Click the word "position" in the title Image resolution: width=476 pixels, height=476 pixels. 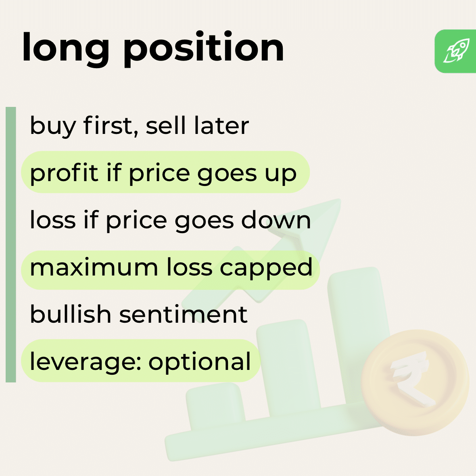204,48
